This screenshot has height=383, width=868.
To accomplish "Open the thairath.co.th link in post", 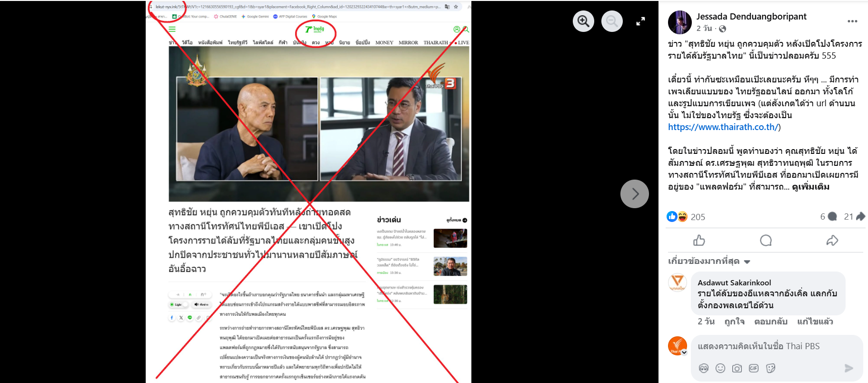I will [x=723, y=127].
